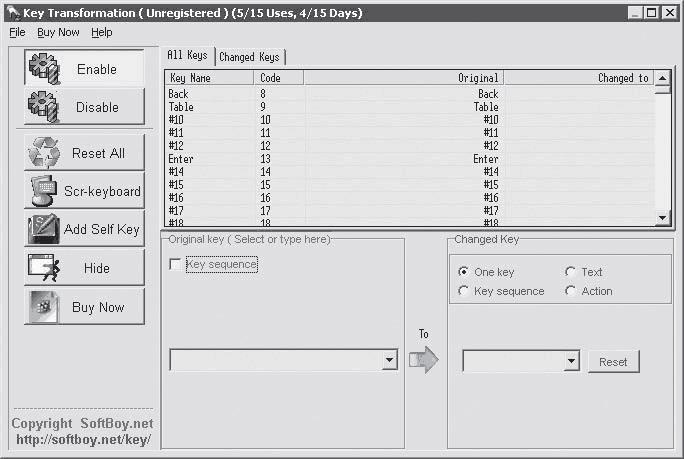Click the title bar application icon

point(13,13)
